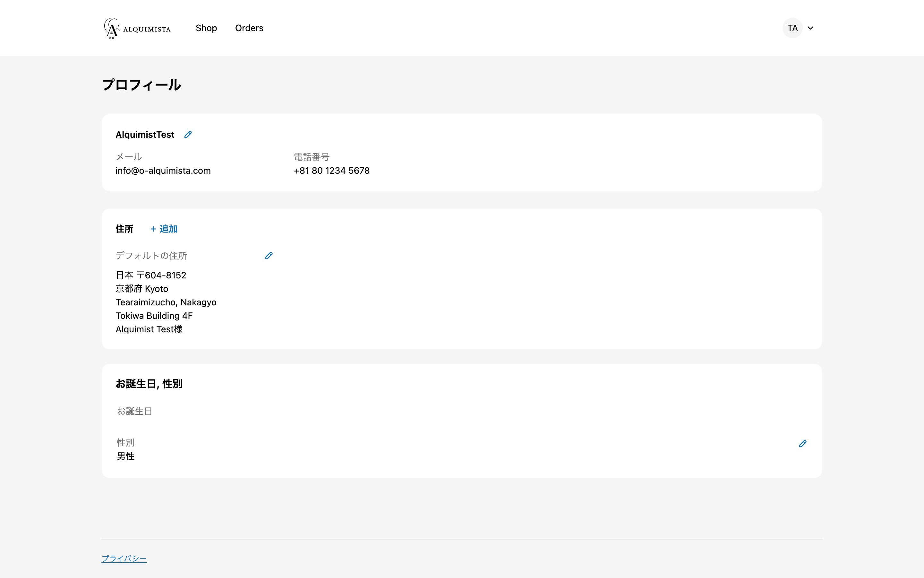Click the 電話番号 label
The height and width of the screenshot is (578, 924).
pyautogui.click(x=312, y=157)
